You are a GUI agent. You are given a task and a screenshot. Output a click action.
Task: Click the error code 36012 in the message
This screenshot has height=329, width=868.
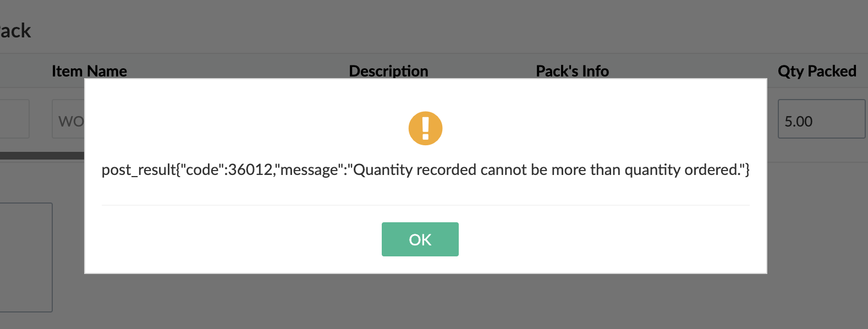coord(250,169)
